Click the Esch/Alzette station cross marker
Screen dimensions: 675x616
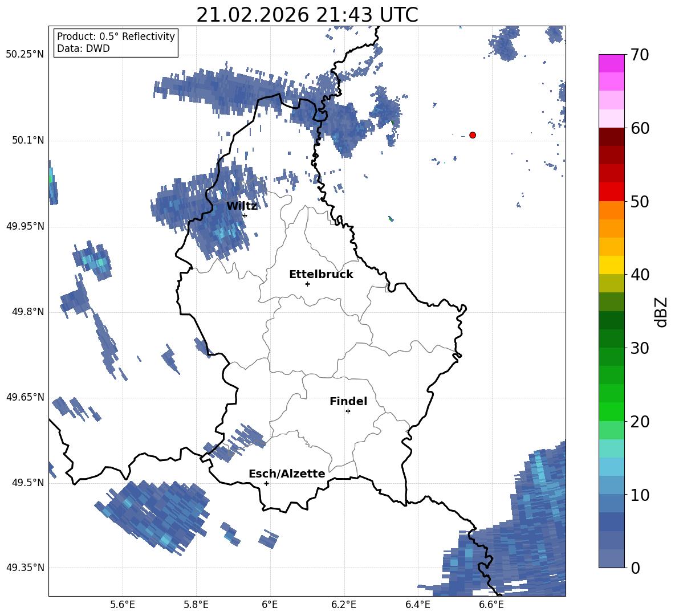[266, 483]
